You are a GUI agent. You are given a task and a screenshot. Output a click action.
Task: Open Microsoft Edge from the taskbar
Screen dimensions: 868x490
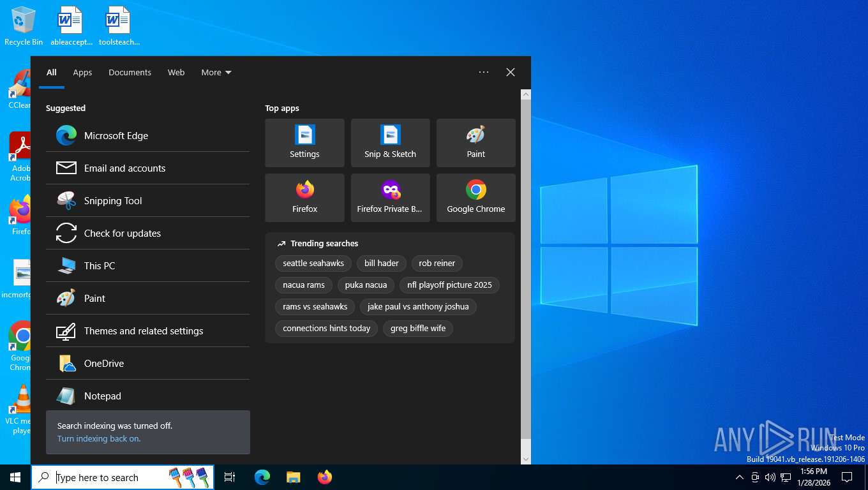tap(262, 477)
